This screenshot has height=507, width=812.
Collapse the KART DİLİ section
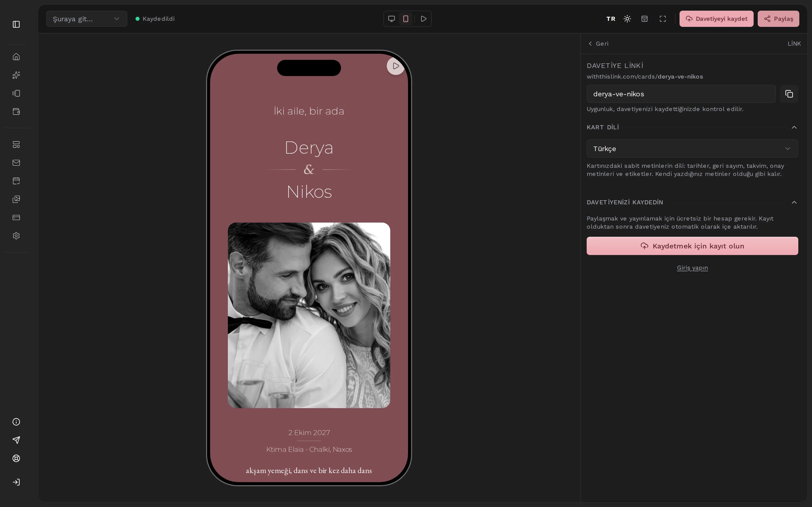pos(794,128)
